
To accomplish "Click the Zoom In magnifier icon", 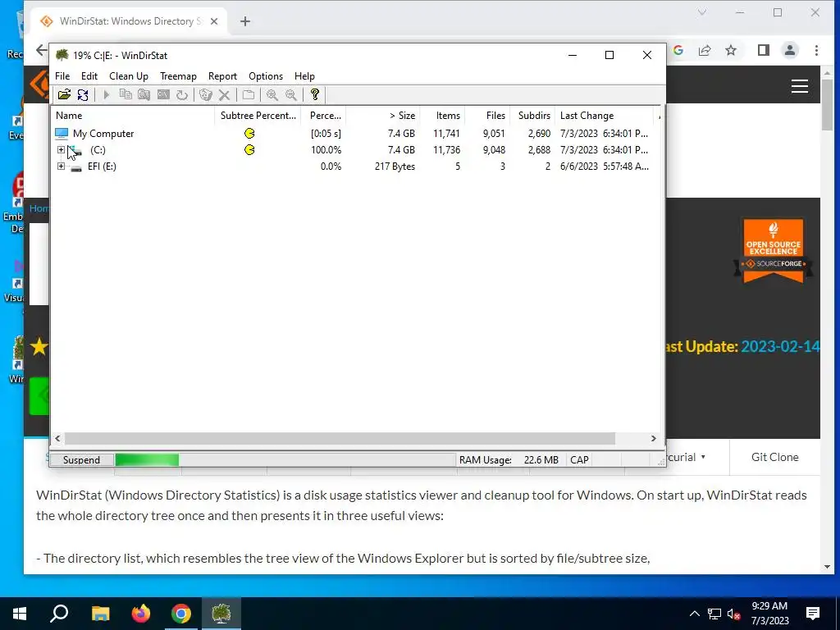I will coord(272,95).
